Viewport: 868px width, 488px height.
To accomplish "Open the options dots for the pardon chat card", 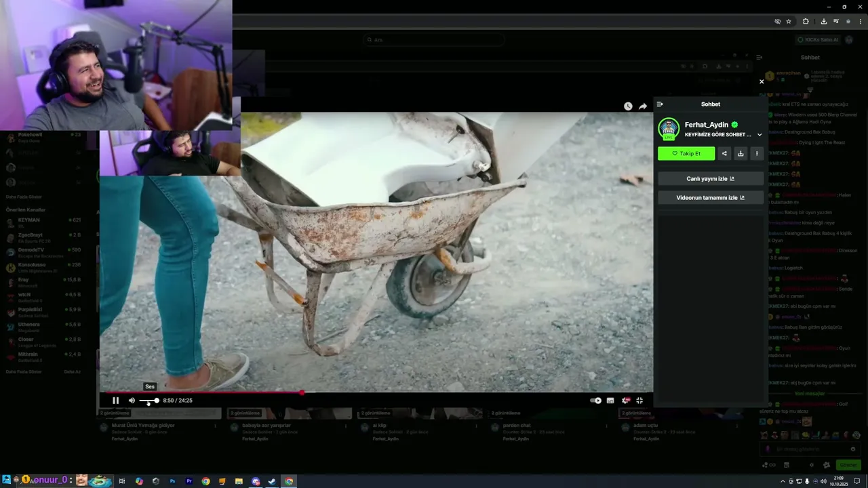I will [x=608, y=426].
